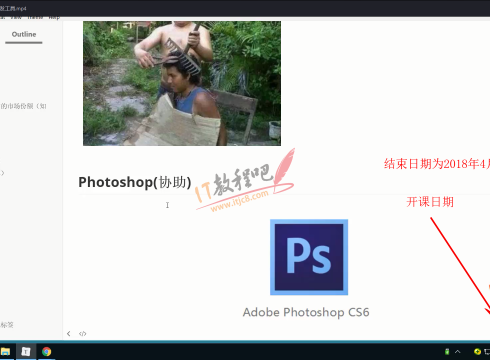Collapse sidebar with the left arrow icon
This screenshot has height=360, width=490.
coord(69,334)
